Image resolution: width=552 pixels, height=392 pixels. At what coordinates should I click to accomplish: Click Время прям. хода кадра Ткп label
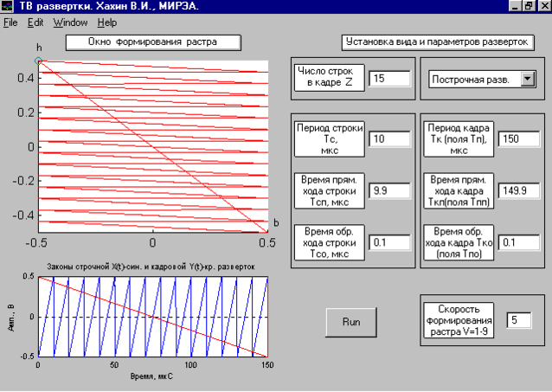click(459, 191)
